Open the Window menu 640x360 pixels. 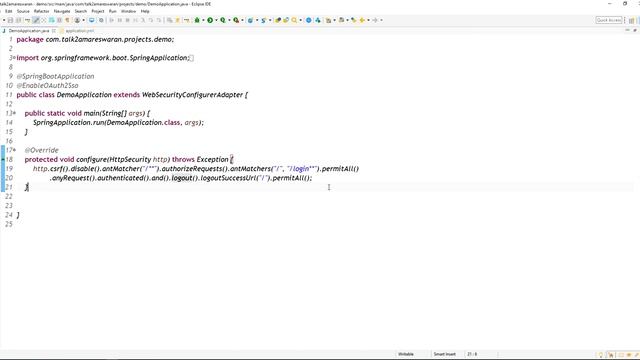coord(128,11)
